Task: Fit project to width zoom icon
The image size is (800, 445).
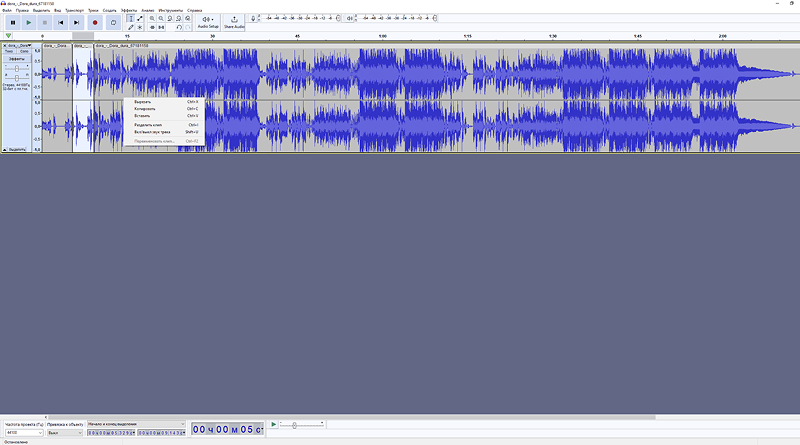Action: pyautogui.click(x=179, y=18)
